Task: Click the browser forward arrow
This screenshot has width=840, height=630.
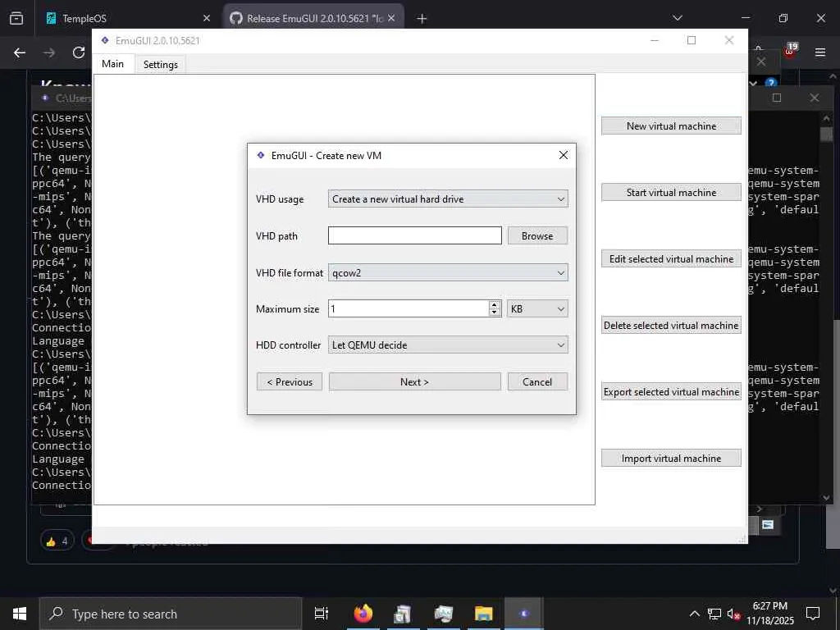Action: [x=49, y=52]
